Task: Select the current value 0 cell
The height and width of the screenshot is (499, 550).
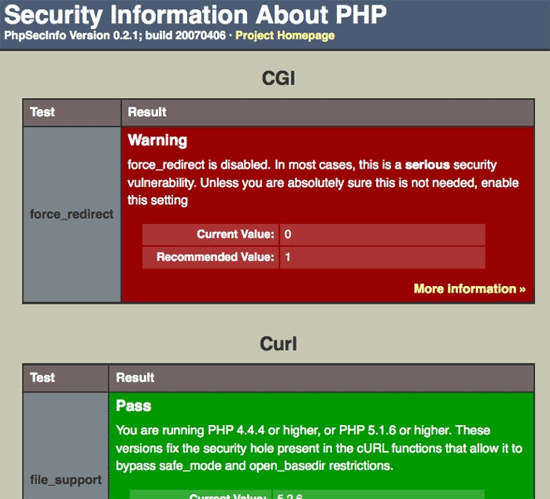Action: (x=383, y=234)
